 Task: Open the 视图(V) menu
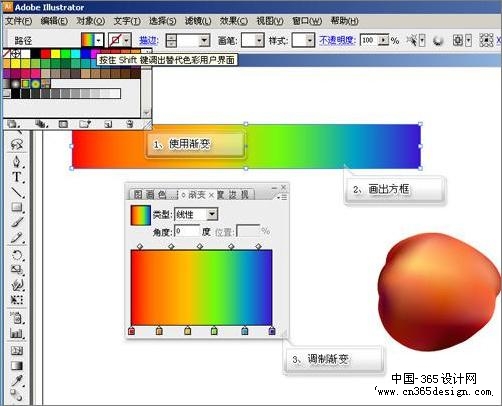[270, 21]
